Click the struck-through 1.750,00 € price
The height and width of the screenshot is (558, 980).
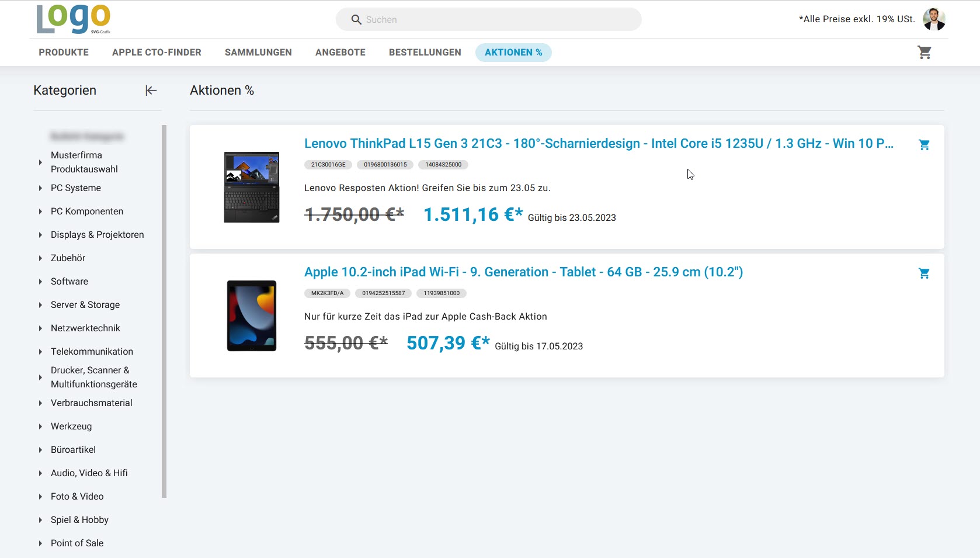[355, 214]
